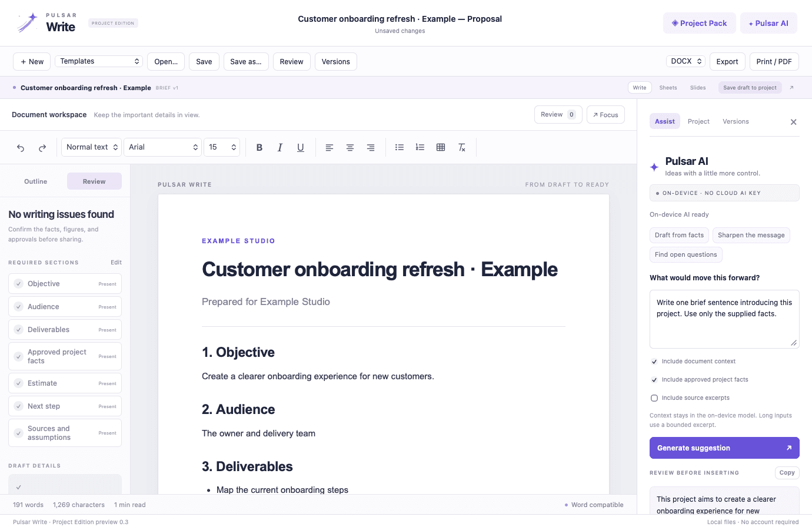
Task: Enable Include source excerpts checkbox
Action: (x=654, y=398)
